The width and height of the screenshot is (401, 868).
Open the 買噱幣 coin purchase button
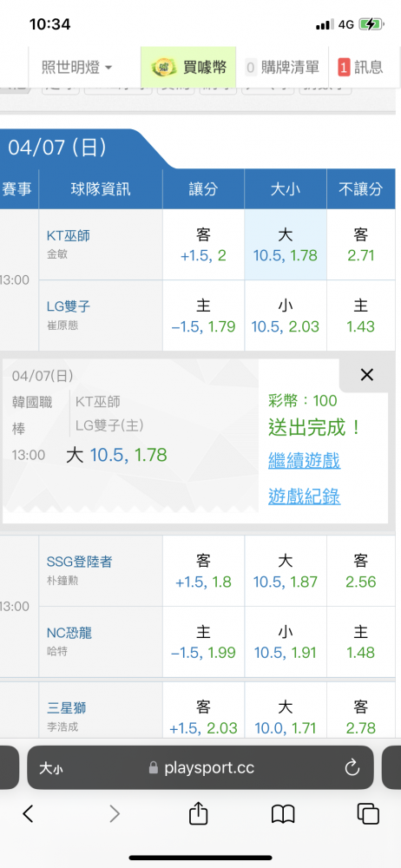click(188, 68)
